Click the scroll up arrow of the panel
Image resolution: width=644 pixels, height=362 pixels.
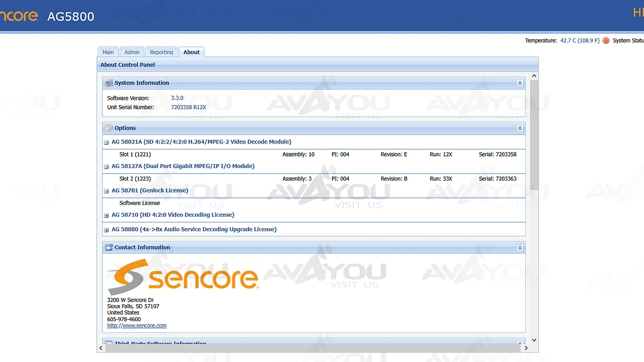point(534,76)
